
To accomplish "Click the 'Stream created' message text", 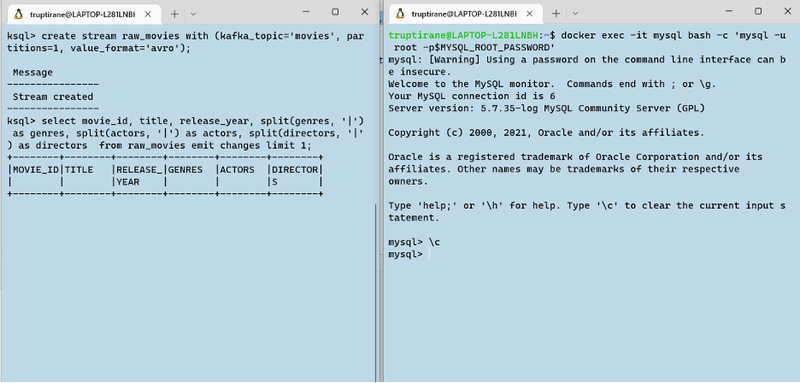I will pos(53,97).
